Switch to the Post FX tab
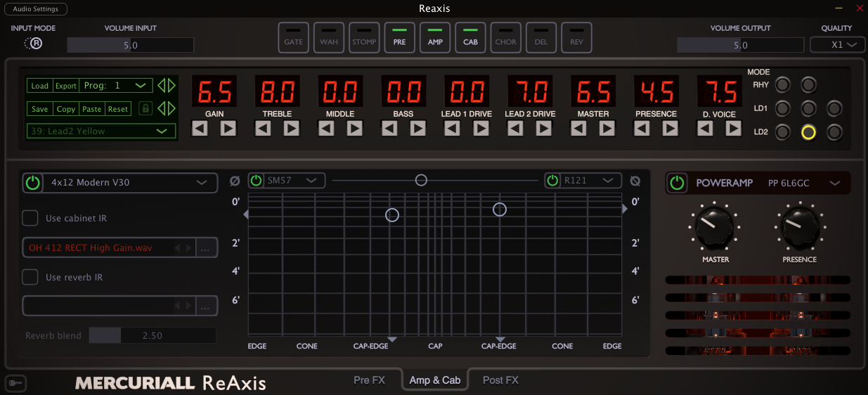This screenshot has height=395, width=868. pos(500,380)
